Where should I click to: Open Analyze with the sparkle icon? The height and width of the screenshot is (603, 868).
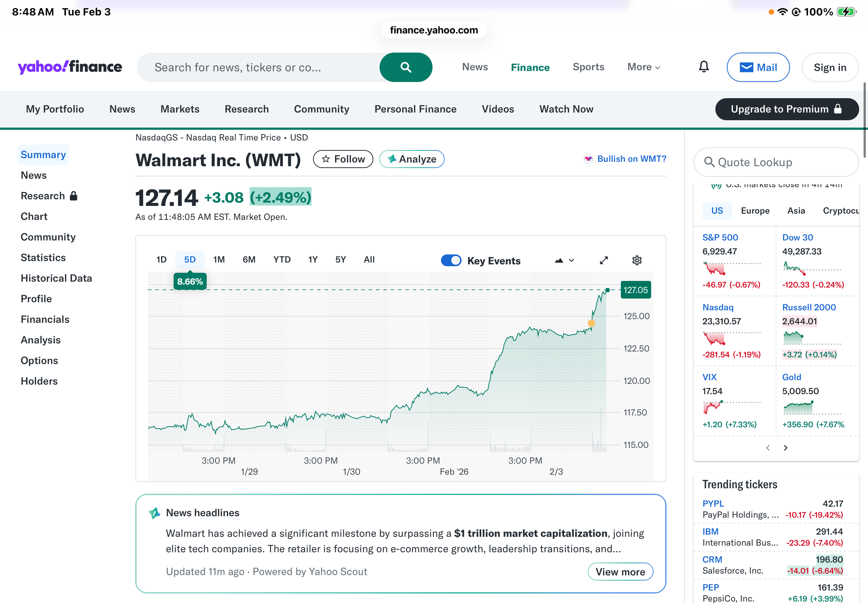412,159
